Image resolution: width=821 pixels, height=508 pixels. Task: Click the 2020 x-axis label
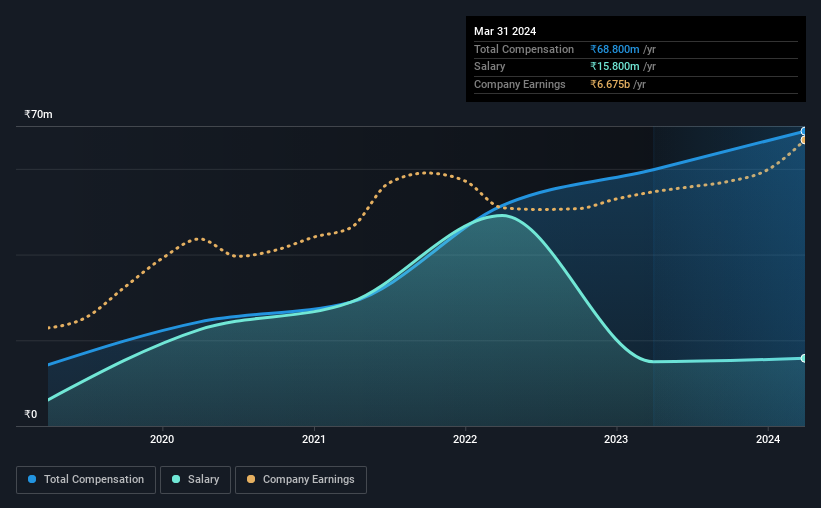click(162, 439)
